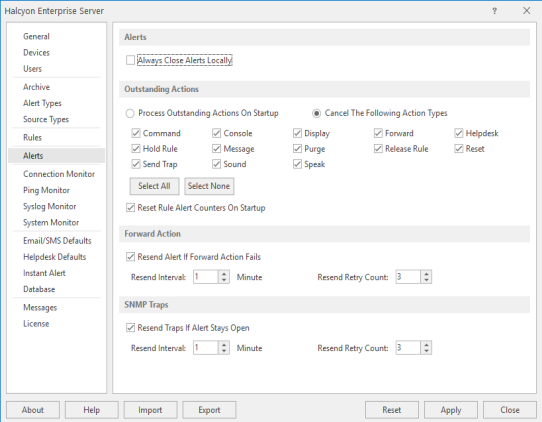Click SNMP Traps Resend Retry Count field
Screen dimensions: 542x422
click(408, 348)
